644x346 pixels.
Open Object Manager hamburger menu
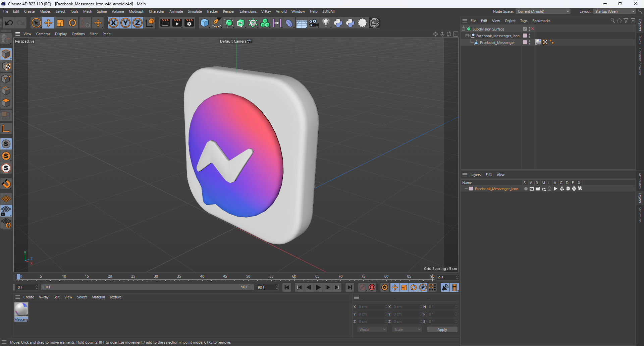coord(465,21)
